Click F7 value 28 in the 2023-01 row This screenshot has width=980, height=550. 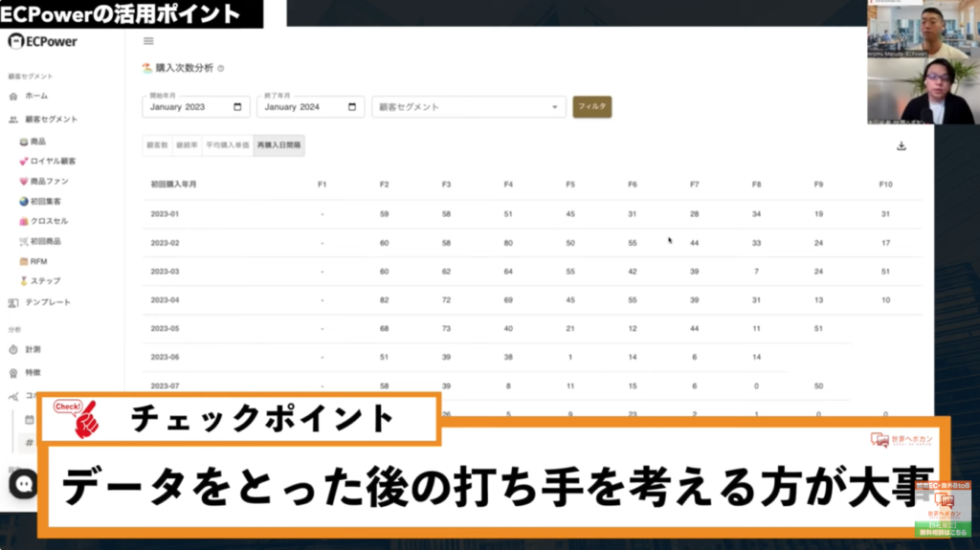click(x=695, y=213)
